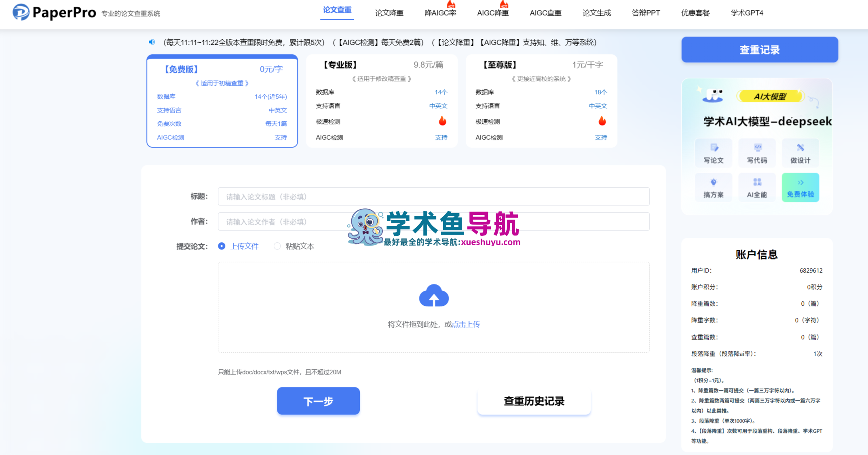Viewport: 868px width, 455px height.
Task: Click the flame icon in 至尊版 card
Action: click(602, 121)
